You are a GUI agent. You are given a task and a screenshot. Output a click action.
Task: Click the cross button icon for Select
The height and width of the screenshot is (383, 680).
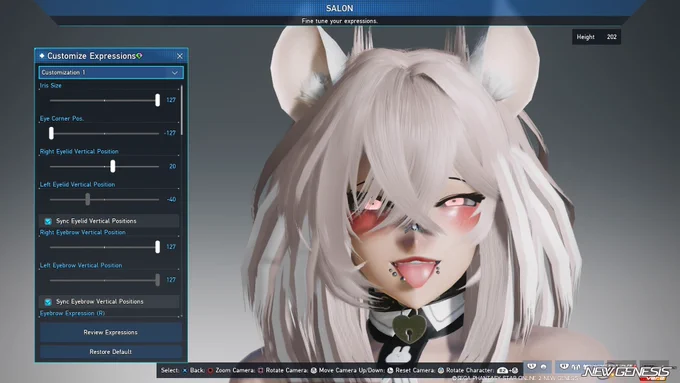(185, 370)
